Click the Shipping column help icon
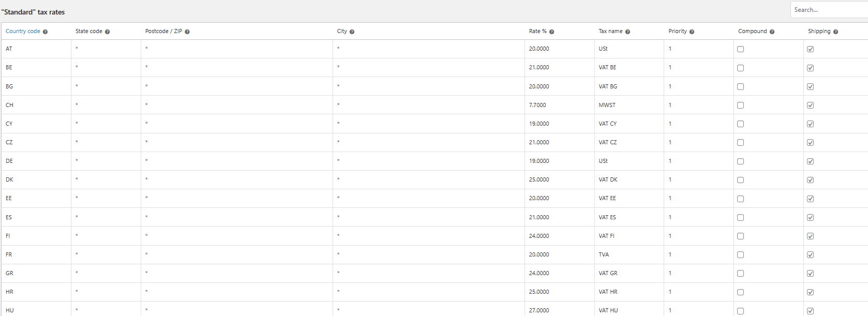868x316 pixels. click(x=835, y=32)
